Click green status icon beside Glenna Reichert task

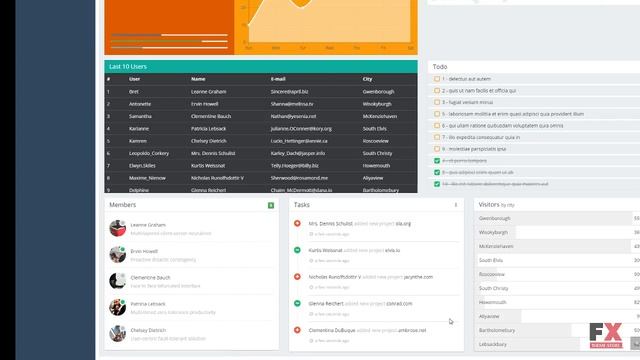297,303
